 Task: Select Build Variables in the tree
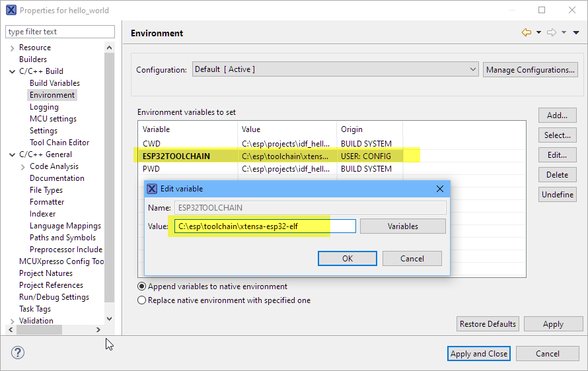54,83
